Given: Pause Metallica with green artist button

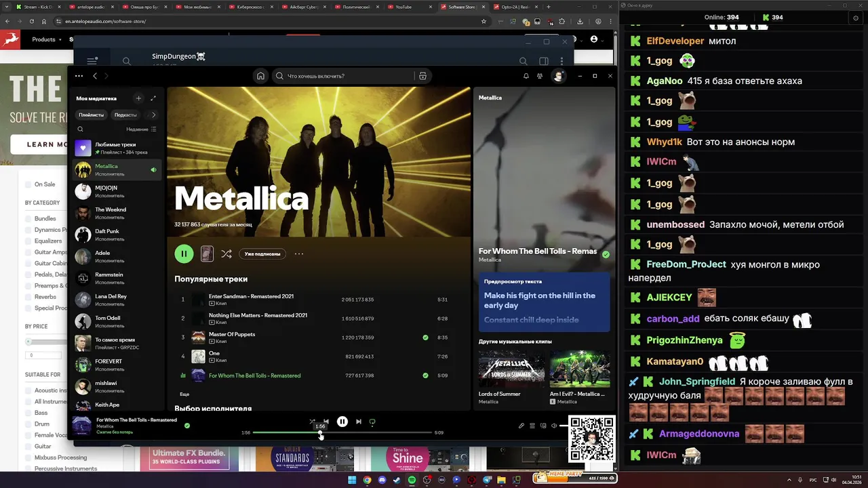Looking at the screenshot, I should [184, 253].
